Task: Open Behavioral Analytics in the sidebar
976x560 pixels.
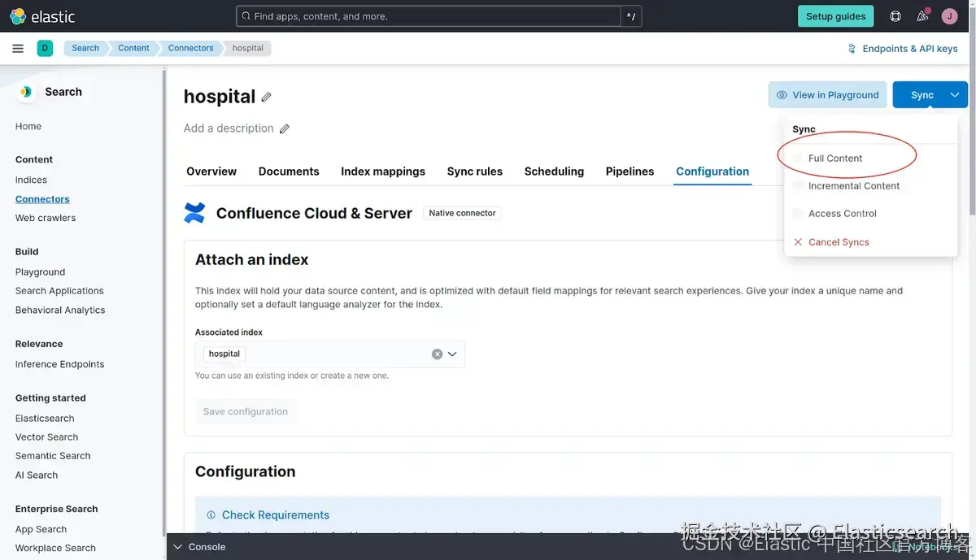Action: pos(60,310)
